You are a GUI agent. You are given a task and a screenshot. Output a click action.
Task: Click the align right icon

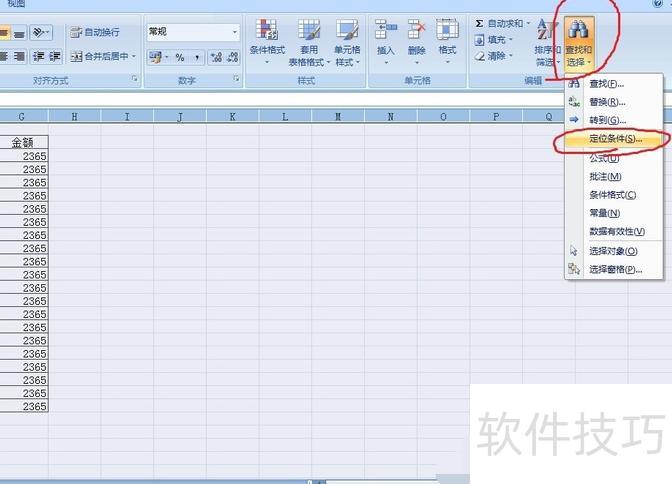coord(19,57)
